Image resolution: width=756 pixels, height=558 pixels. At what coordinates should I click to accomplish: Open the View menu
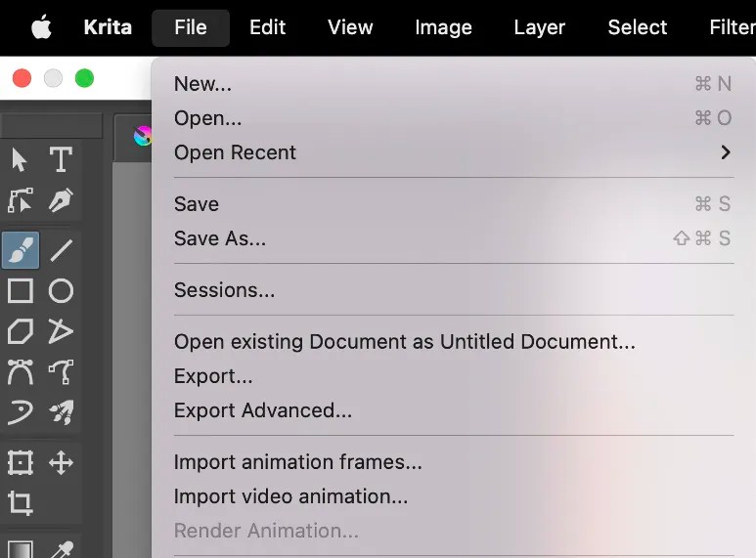350,27
